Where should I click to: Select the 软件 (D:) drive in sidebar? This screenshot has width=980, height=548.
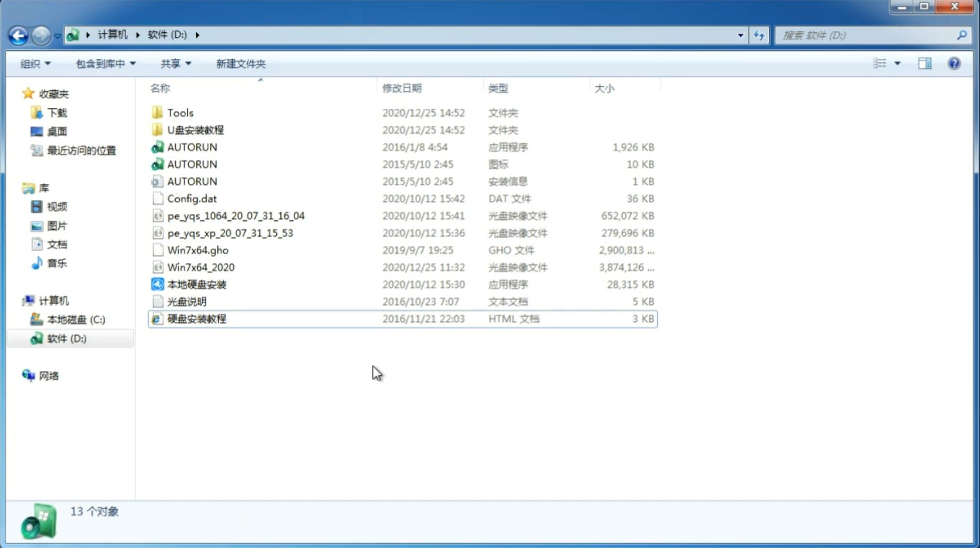pos(66,338)
